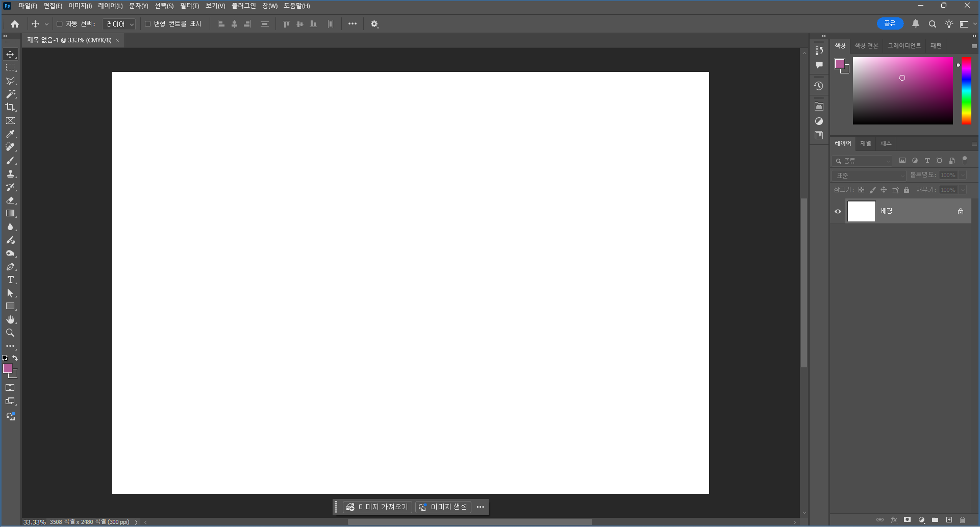Toggle lock transparent pixels
The width and height of the screenshot is (980, 527).
point(861,190)
